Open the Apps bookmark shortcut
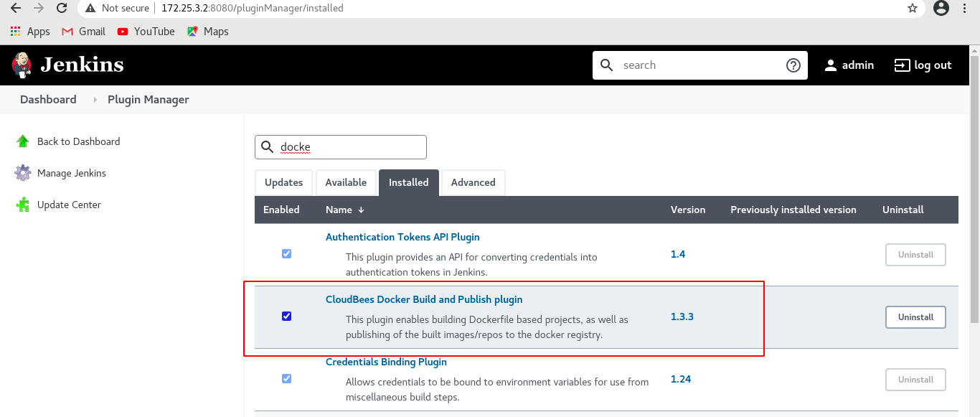This screenshot has height=417, width=980. (x=30, y=32)
